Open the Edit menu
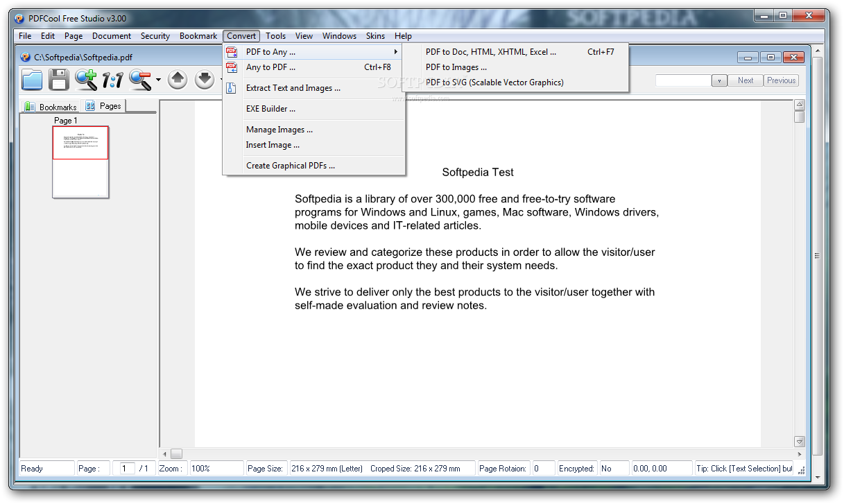844x504 pixels. [48, 36]
